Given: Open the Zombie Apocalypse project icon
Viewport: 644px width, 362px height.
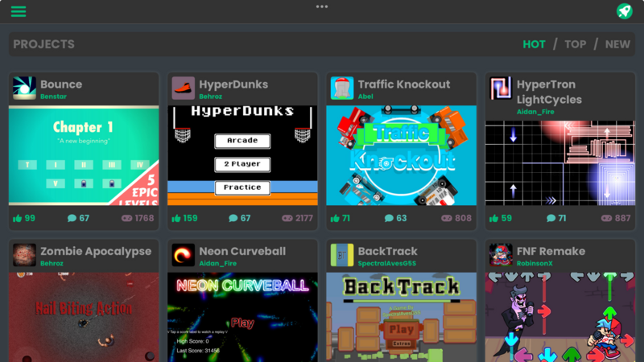Looking at the screenshot, I should [x=24, y=255].
